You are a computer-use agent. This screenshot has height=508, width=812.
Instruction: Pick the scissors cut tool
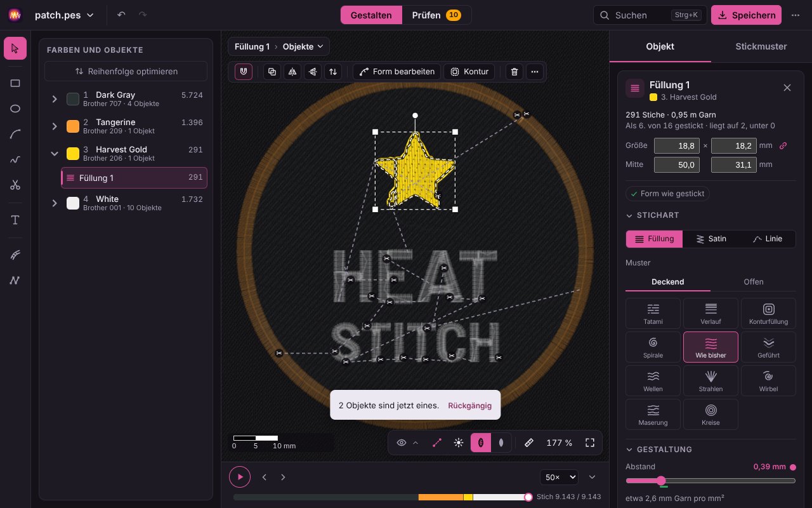pos(15,185)
